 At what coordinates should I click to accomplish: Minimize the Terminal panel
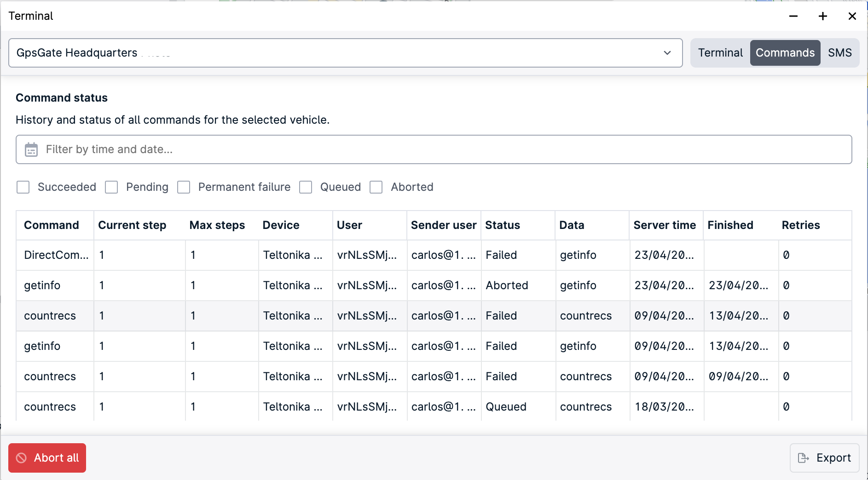tap(793, 16)
